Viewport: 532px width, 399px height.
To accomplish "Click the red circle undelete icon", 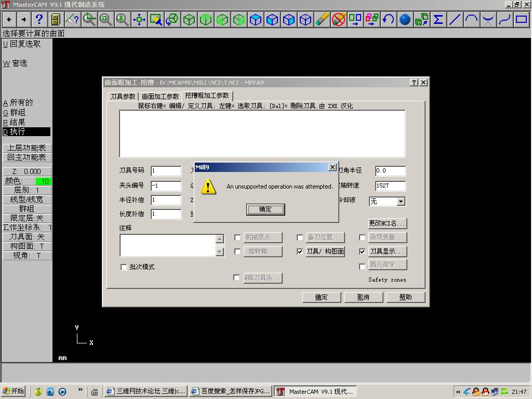I will tap(339, 20).
